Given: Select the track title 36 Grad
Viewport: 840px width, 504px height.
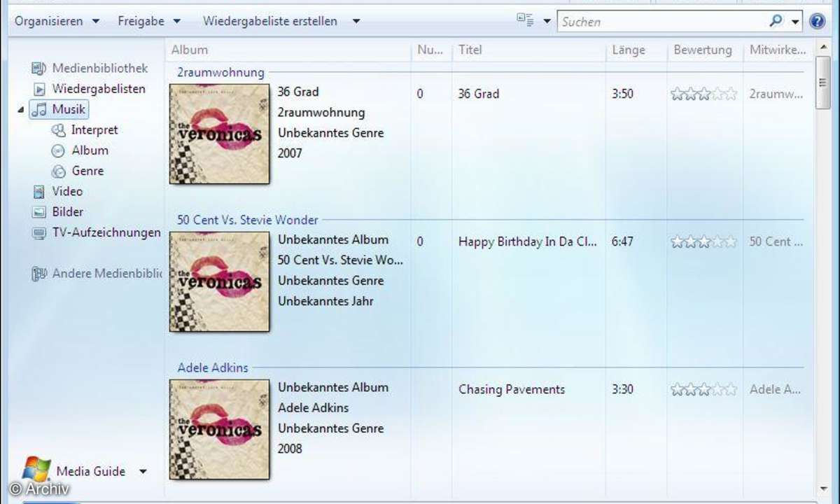Looking at the screenshot, I should point(479,94).
